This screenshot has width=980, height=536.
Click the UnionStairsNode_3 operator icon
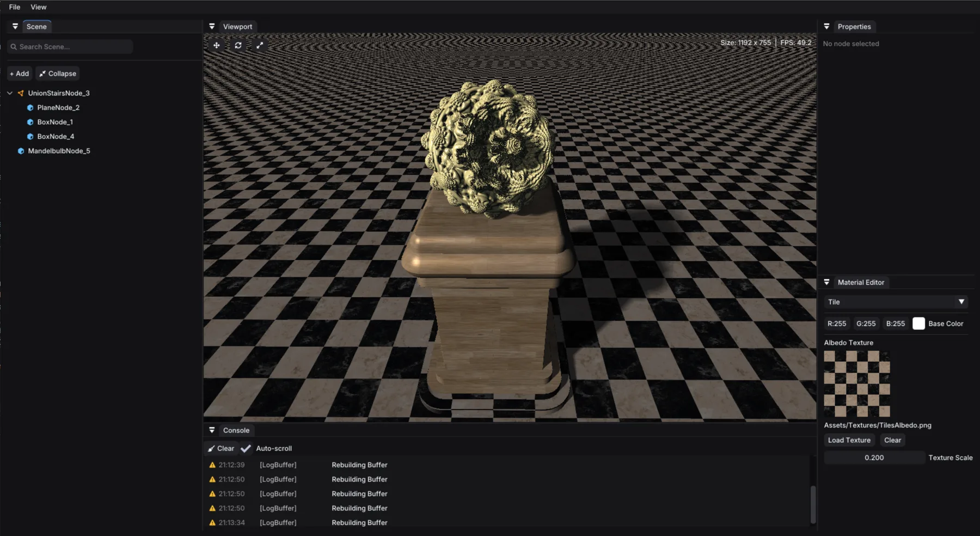(x=21, y=93)
